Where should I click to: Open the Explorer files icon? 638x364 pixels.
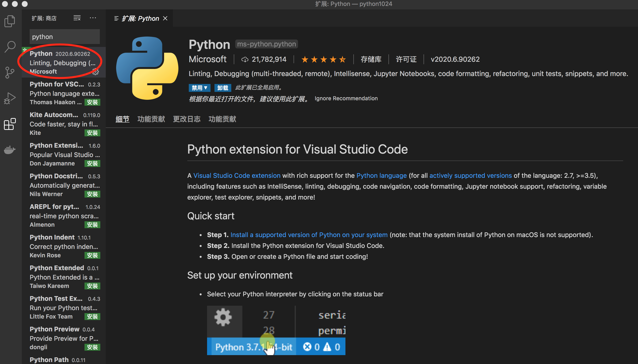[10, 21]
